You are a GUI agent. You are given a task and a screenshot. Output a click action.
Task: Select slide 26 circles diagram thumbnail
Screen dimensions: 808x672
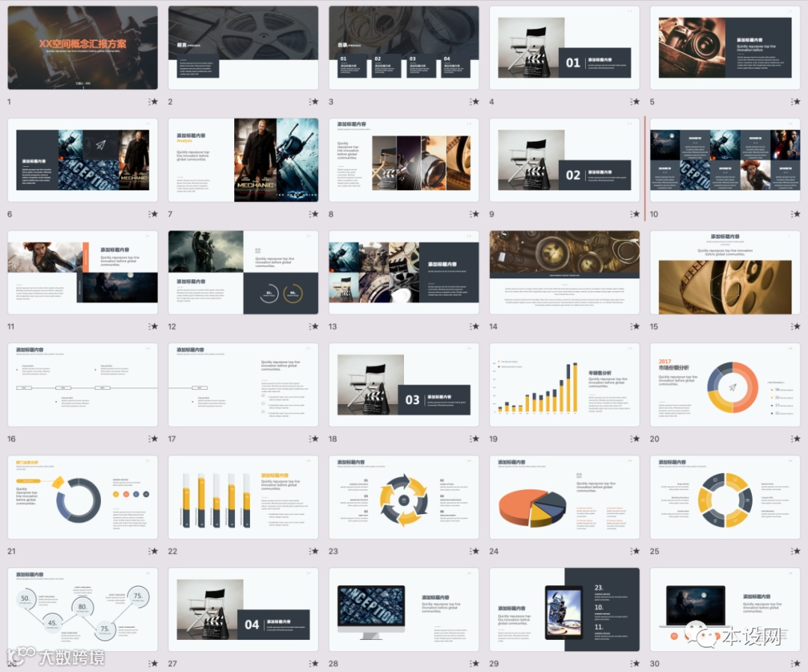[x=82, y=609]
